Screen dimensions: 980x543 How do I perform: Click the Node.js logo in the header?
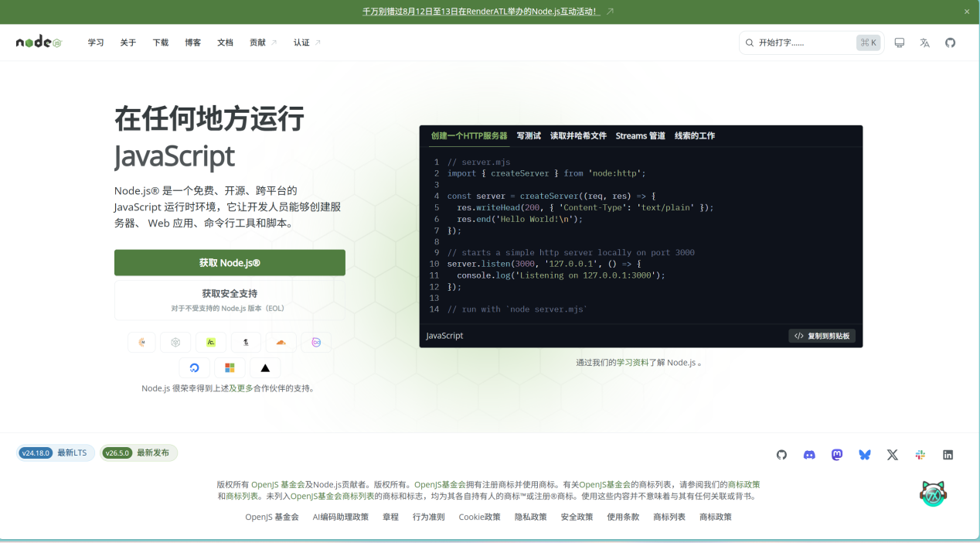39,43
